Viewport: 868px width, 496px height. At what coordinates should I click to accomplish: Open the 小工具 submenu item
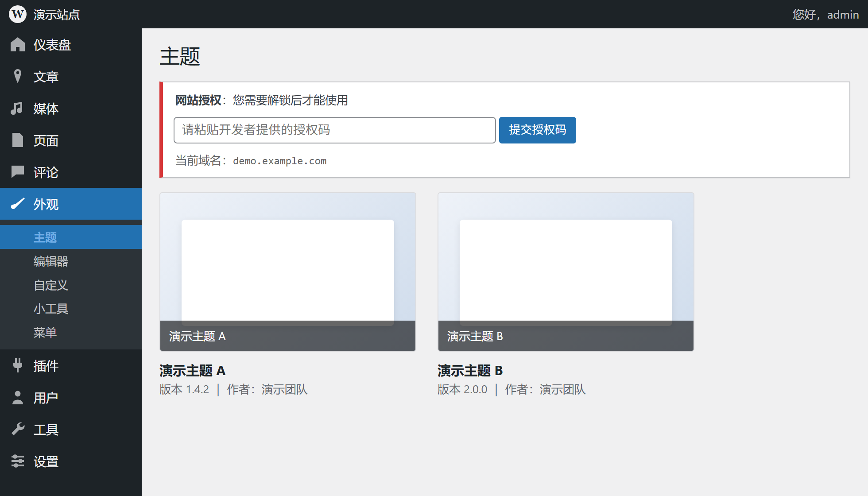[x=71, y=308]
